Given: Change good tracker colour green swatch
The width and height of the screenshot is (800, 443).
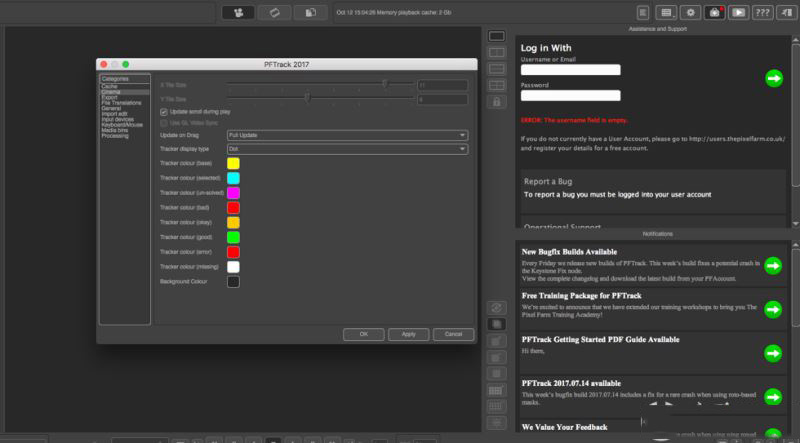Looking at the screenshot, I should [x=233, y=237].
